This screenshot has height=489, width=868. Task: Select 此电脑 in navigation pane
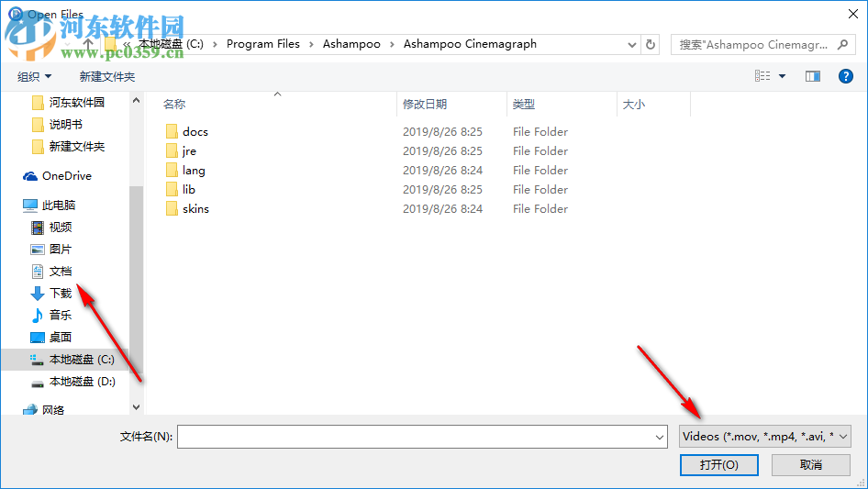(49, 206)
